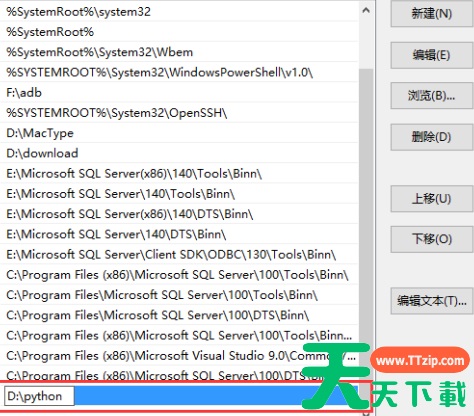This screenshot has width=474, height=416.
Task: Select C:\Program Files\Microsoft SQL Server\100\Tools\Binn\ entry
Action: [x=179, y=295]
